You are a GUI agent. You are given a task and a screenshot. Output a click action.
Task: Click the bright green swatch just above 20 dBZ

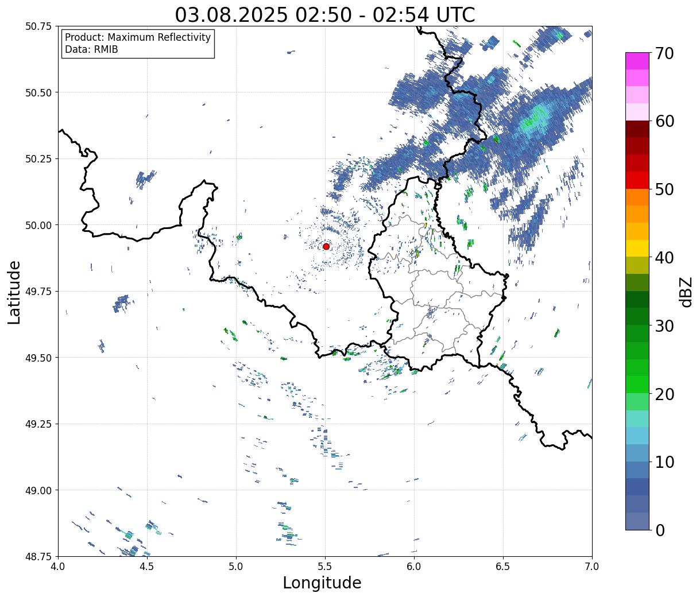[637, 385]
